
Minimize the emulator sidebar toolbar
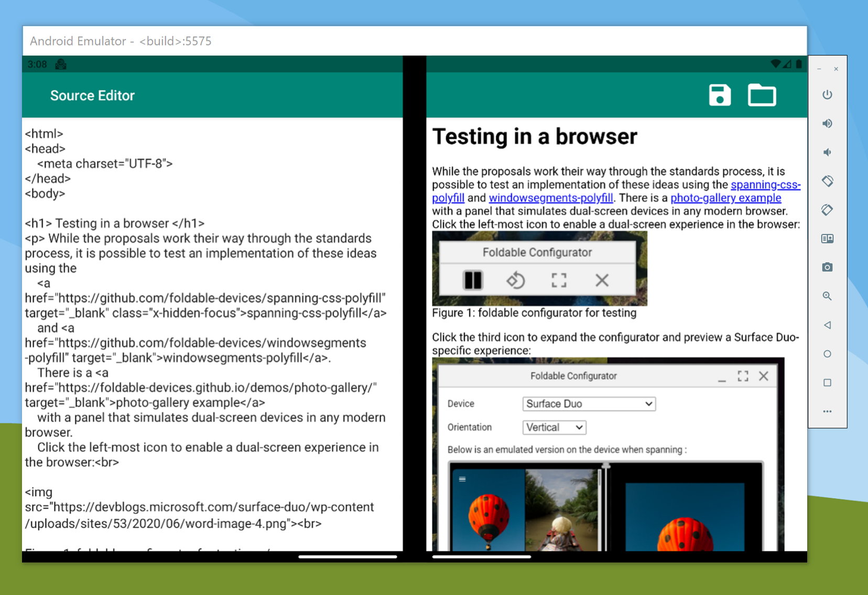pyautogui.click(x=819, y=69)
